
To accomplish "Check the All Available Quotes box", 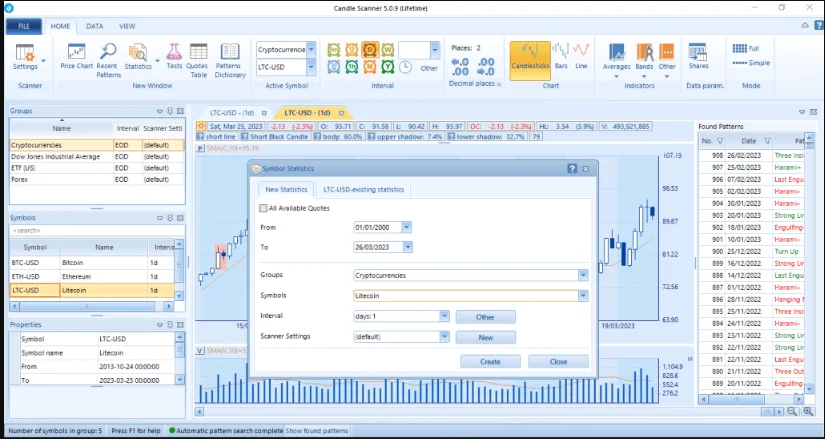I will click(x=263, y=208).
